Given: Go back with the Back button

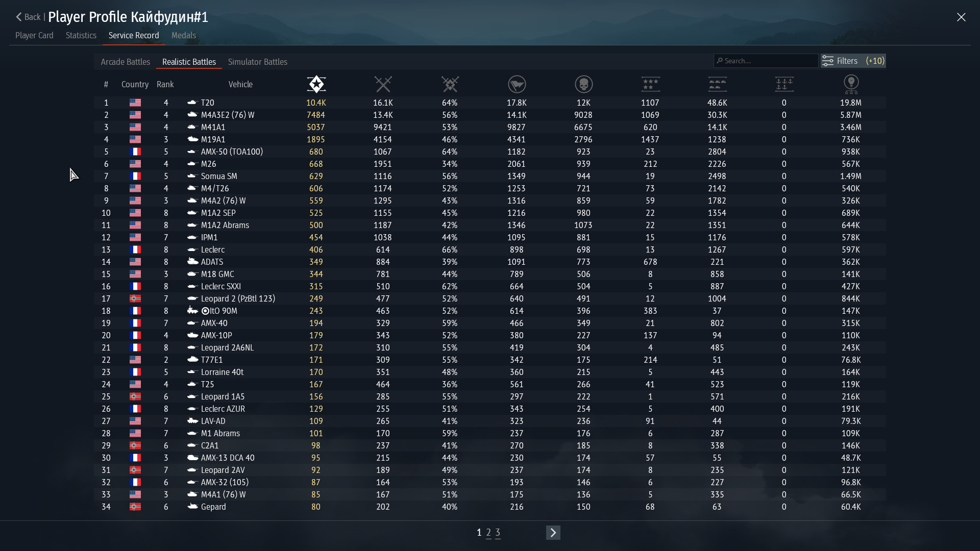Looking at the screenshot, I should 28,17.
